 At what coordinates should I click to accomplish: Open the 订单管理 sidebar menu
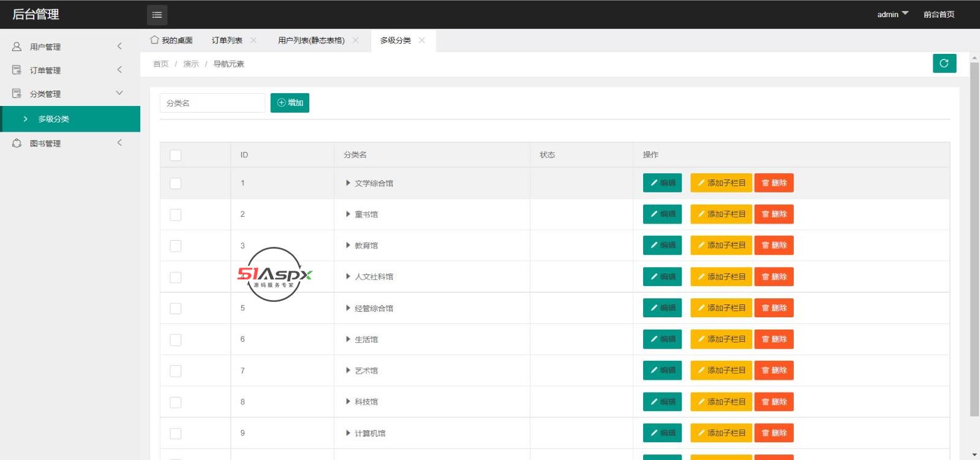click(x=70, y=70)
